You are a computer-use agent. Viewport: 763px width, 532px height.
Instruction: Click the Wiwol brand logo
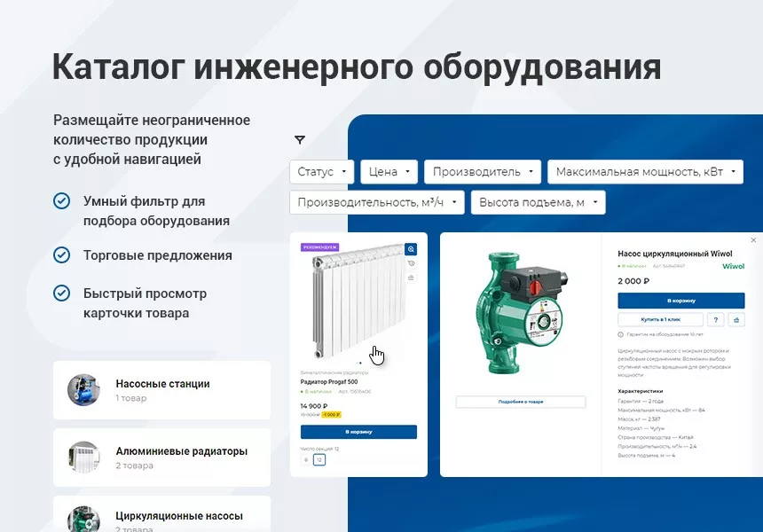[735, 266]
